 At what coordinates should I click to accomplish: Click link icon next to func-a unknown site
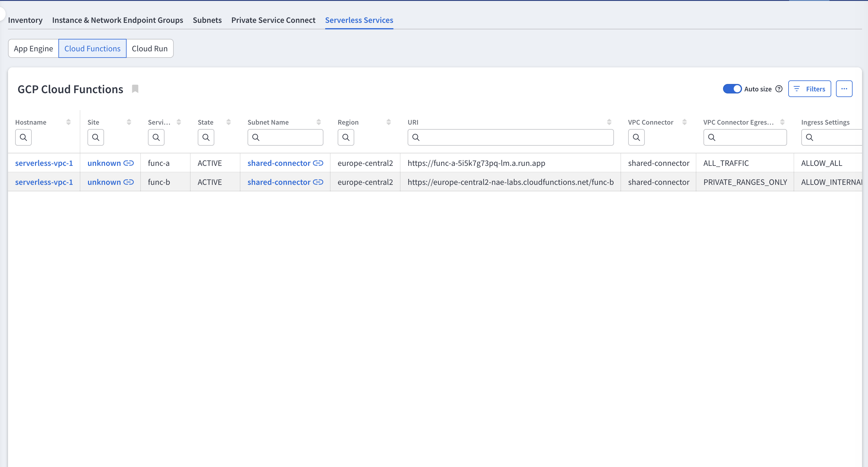(x=129, y=163)
